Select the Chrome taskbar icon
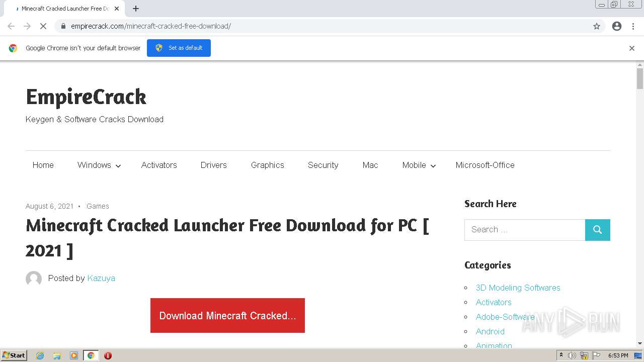 91,355
